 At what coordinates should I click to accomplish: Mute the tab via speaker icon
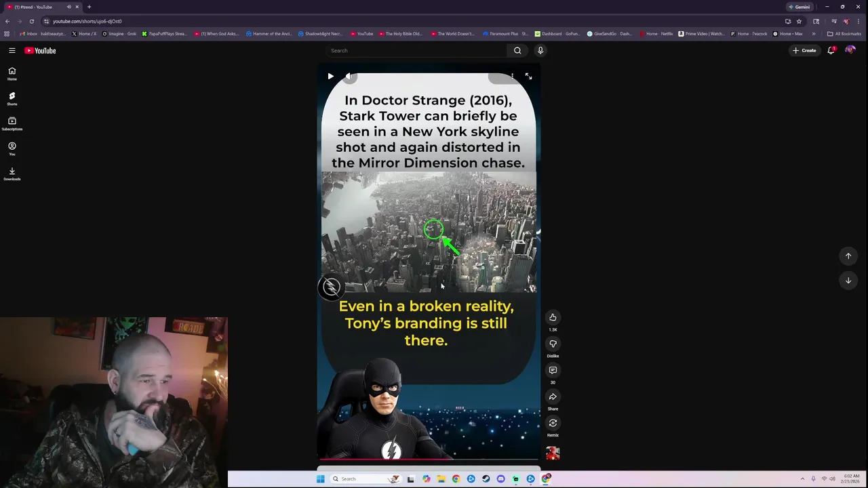point(68,7)
